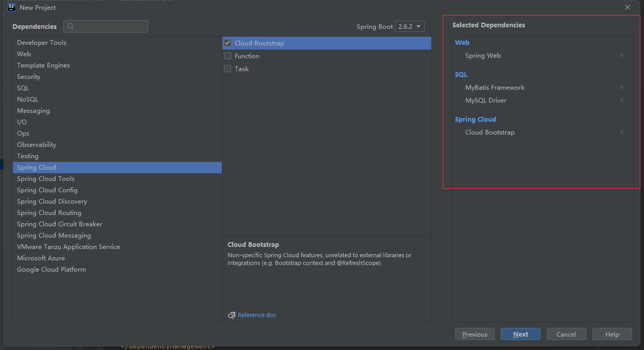
Task: Open the Observability category
Action: coord(117,145)
